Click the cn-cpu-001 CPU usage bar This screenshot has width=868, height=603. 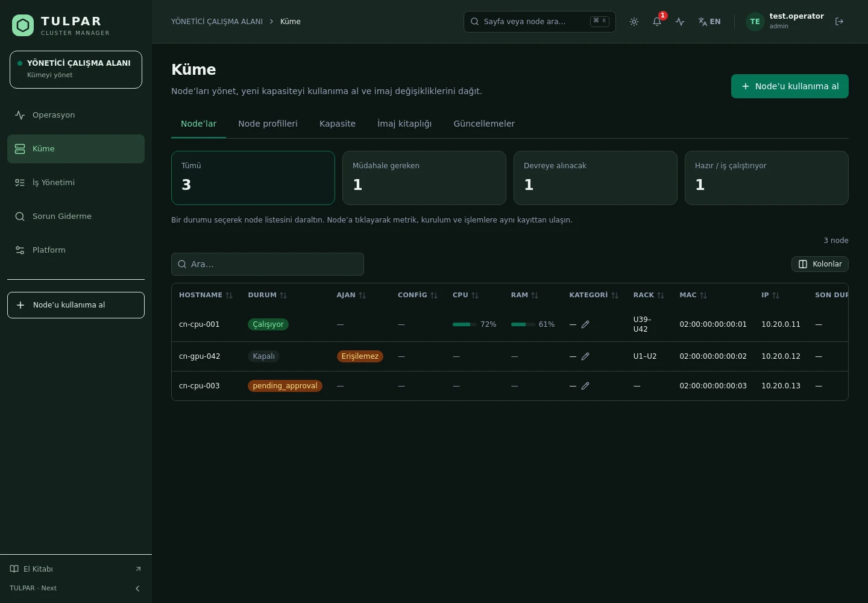coord(465,324)
